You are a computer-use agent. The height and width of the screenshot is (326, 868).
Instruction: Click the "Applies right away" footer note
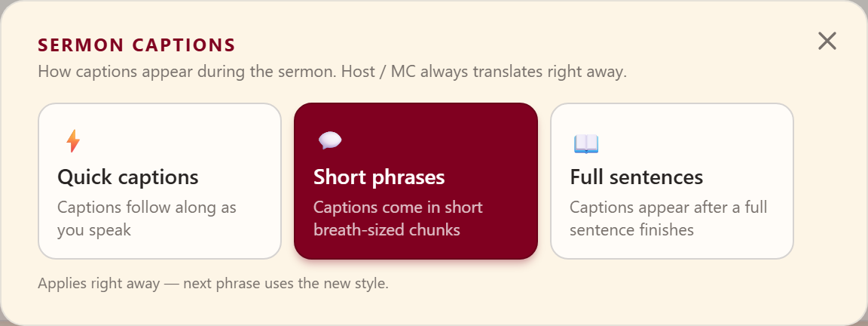99,284
